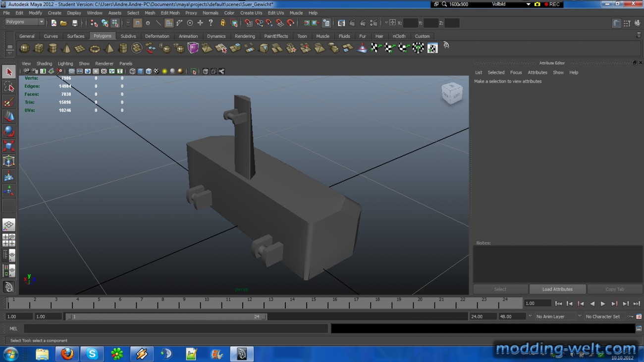Toggle the third Snap magnet icon
The image size is (644, 362).
[269, 23]
